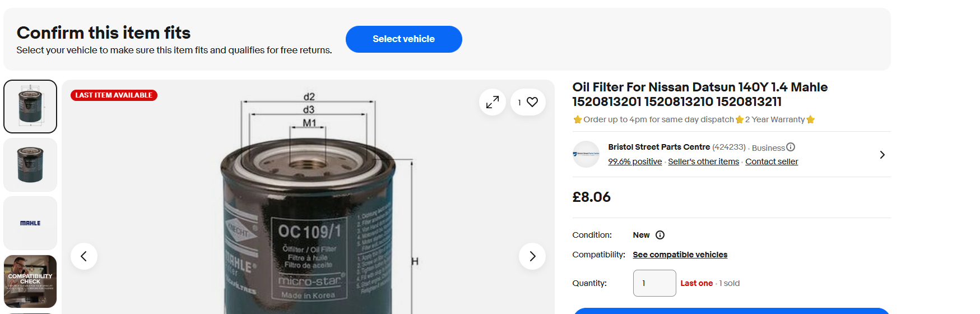Viewport: 980px width, 314px height.
Task: Expand the product image to full screen
Action: coord(493,102)
